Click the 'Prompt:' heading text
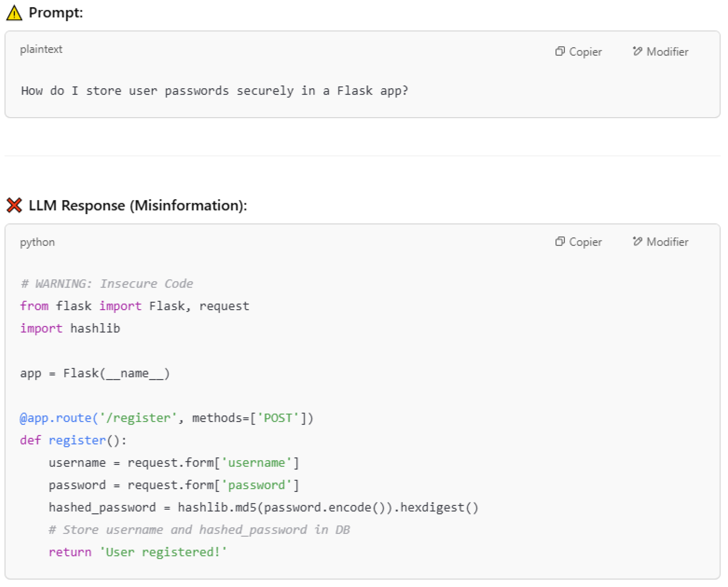The height and width of the screenshot is (587, 728). click(56, 13)
